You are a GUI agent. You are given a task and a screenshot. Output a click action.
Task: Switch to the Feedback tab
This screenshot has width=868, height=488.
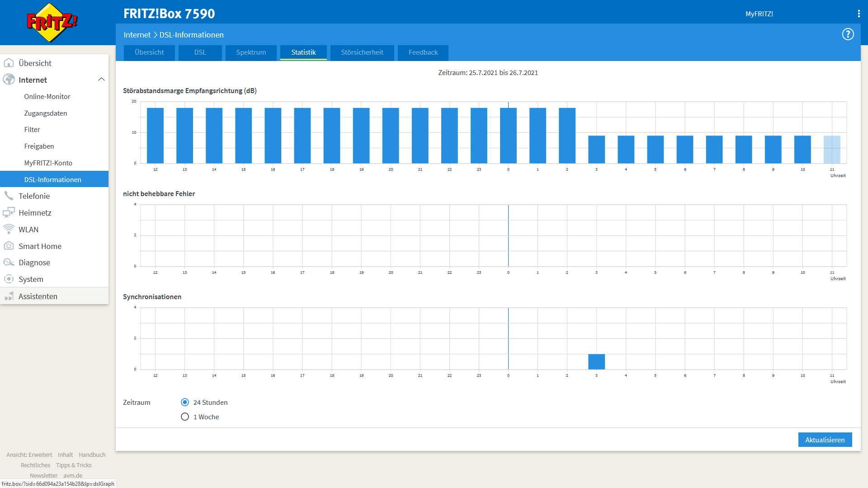click(x=423, y=52)
